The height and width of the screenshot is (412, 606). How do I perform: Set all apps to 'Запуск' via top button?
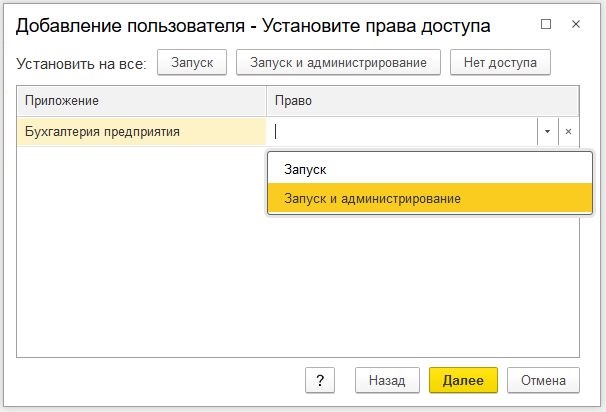(192, 62)
